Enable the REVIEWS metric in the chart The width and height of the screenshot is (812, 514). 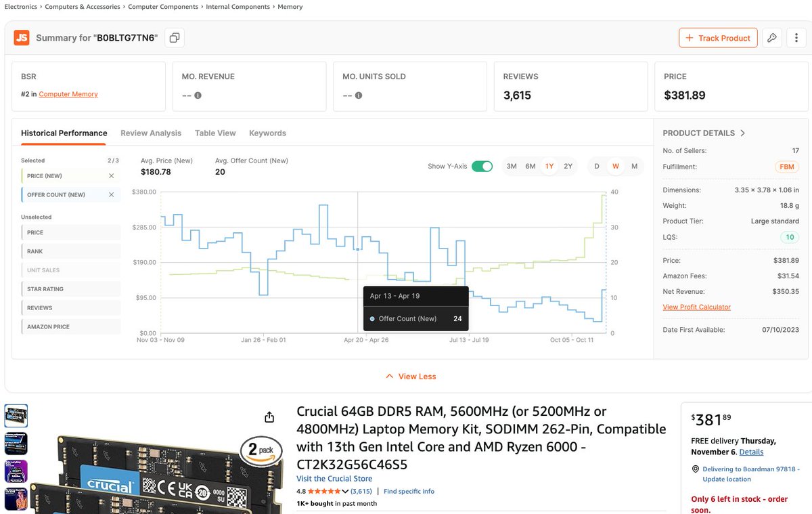coord(71,308)
